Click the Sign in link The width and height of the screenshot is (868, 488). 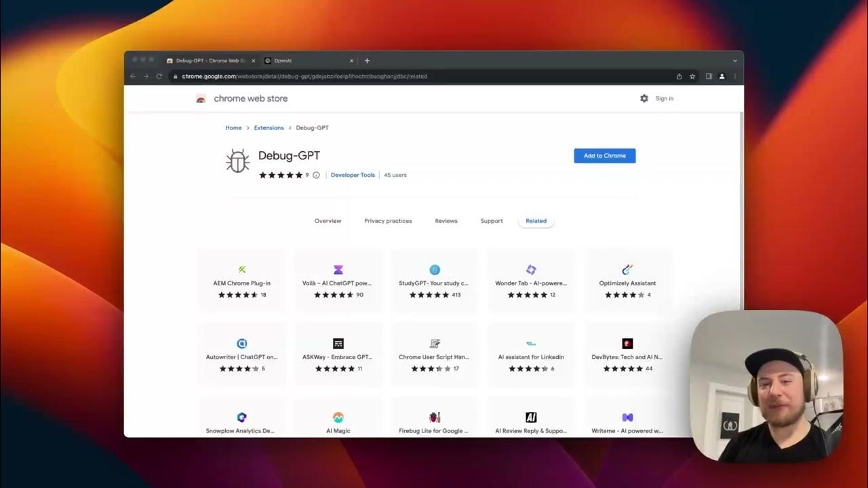tap(665, 98)
